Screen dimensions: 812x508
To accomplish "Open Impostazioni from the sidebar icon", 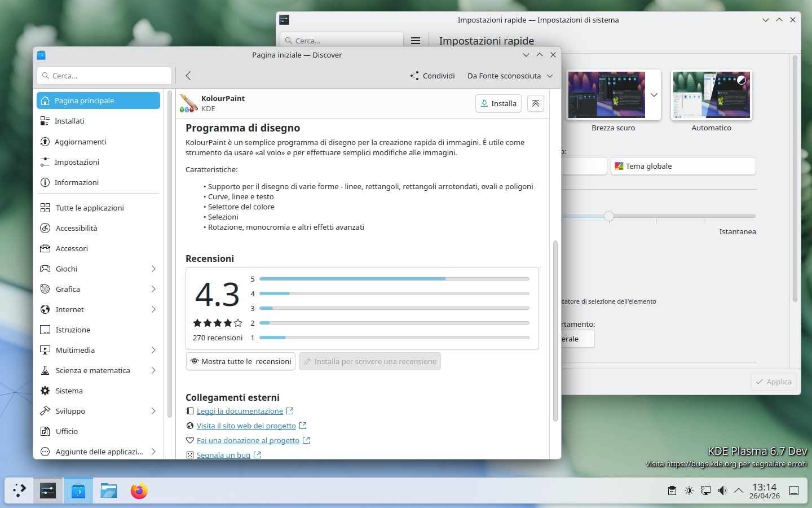I will point(46,162).
